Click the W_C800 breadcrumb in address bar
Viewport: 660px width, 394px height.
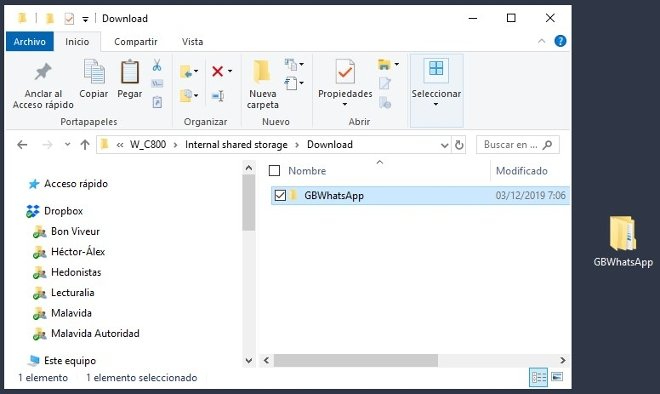pyautogui.click(x=148, y=145)
